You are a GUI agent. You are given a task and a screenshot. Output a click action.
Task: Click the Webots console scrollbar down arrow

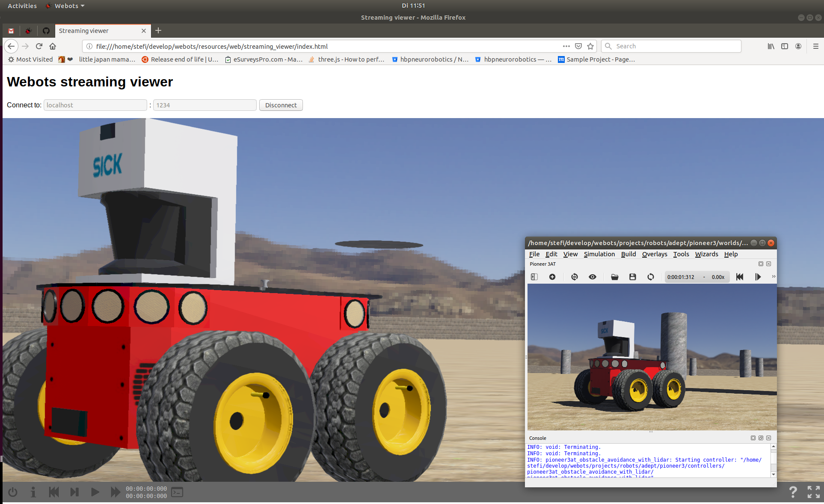point(773,474)
